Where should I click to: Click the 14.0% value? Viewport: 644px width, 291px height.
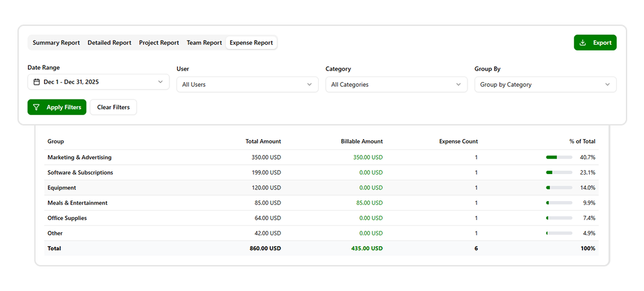(x=587, y=188)
